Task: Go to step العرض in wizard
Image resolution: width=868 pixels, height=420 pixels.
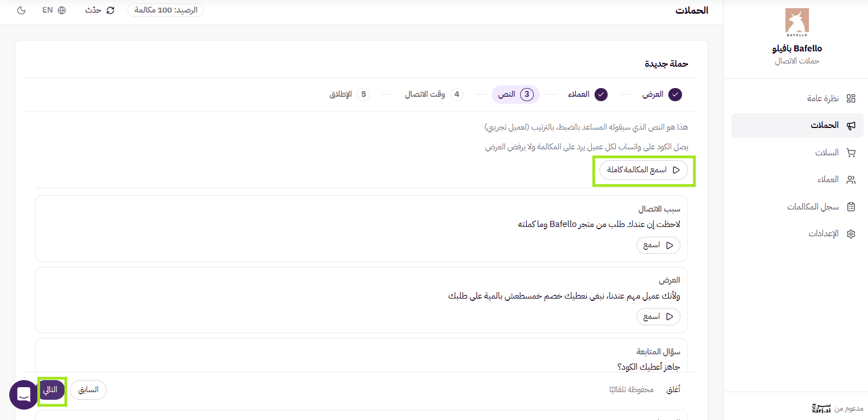Action: click(x=662, y=95)
